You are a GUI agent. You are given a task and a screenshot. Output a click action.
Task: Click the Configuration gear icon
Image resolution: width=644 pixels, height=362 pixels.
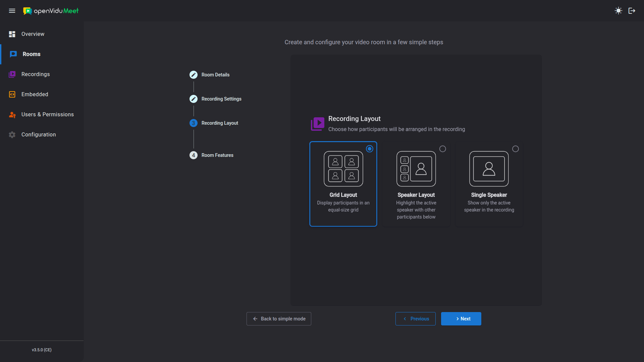12,135
